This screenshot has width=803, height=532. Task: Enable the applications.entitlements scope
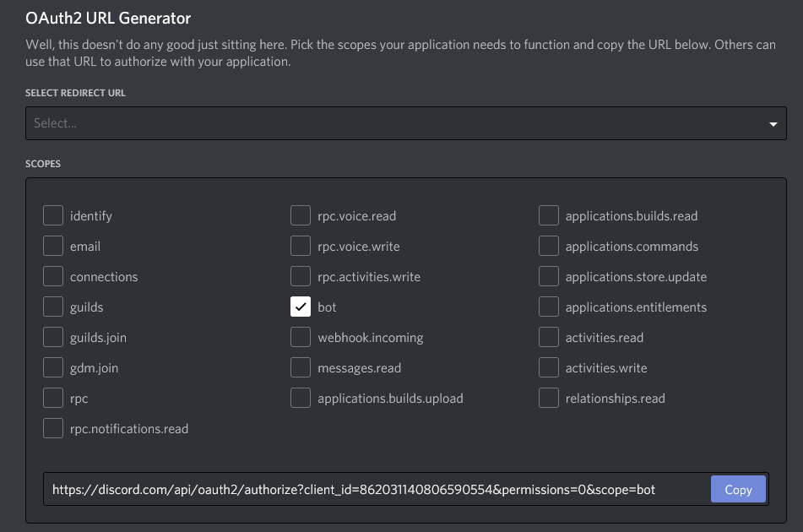(x=549, y=307)
